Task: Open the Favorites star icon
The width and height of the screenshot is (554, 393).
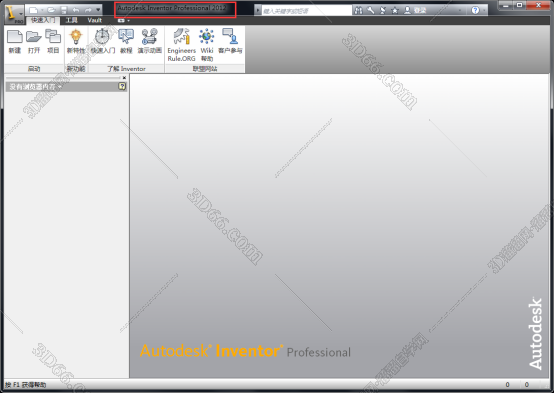Action: coord(395,10)
